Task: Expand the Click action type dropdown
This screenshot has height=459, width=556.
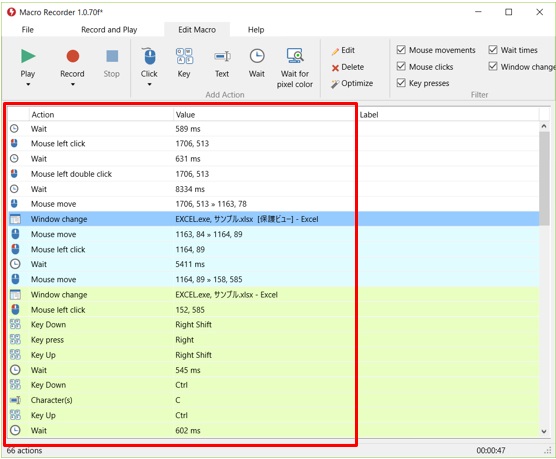Action: (x=149, y=84)
